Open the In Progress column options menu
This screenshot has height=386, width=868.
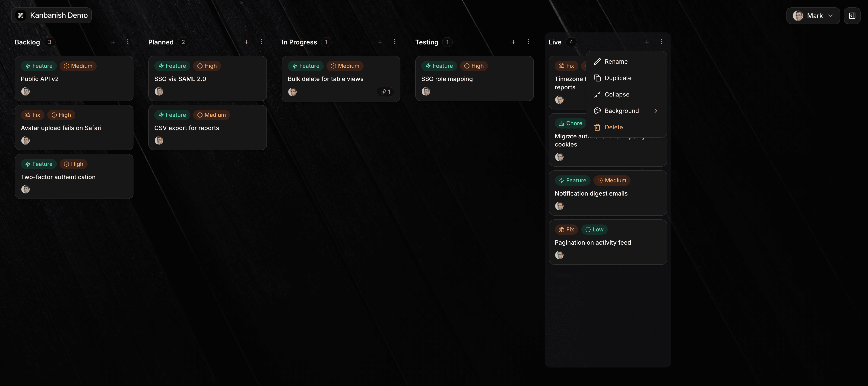tap(395, 42)
